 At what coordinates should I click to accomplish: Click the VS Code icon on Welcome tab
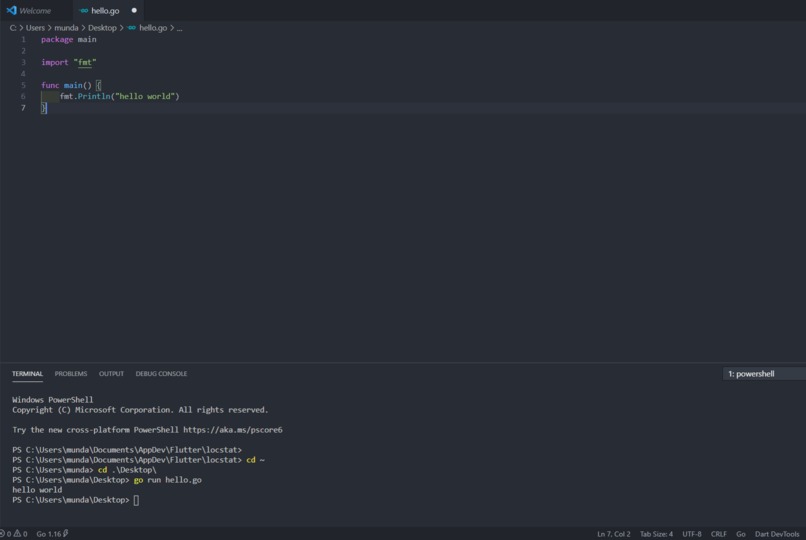(11, 10)
